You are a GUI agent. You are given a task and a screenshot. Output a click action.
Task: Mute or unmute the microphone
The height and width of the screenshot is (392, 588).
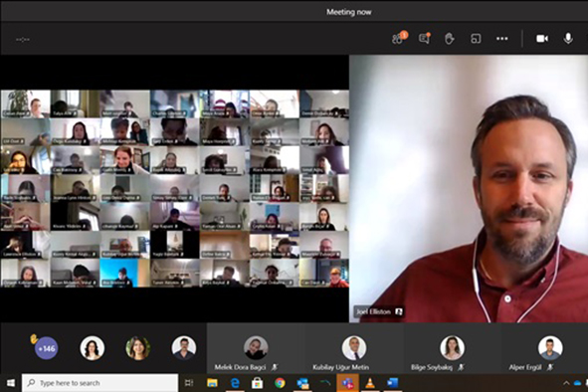pos(568,38)
